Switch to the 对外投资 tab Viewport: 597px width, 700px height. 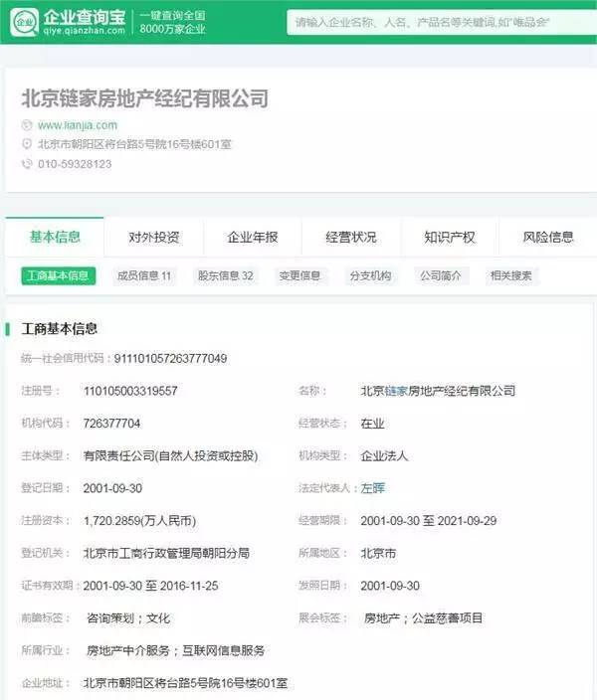(x=153, y=237)
